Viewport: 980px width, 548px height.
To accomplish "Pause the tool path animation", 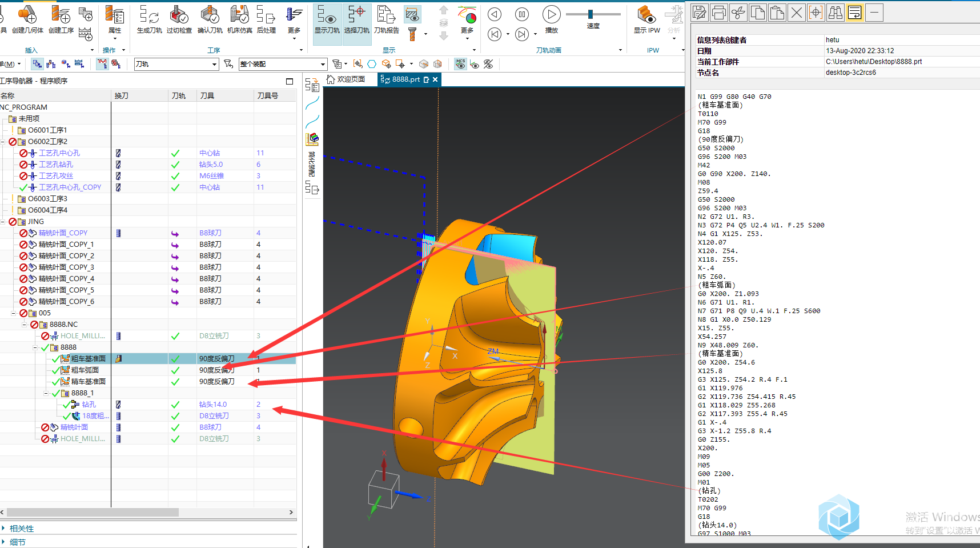I will click(x=521, y=14).
